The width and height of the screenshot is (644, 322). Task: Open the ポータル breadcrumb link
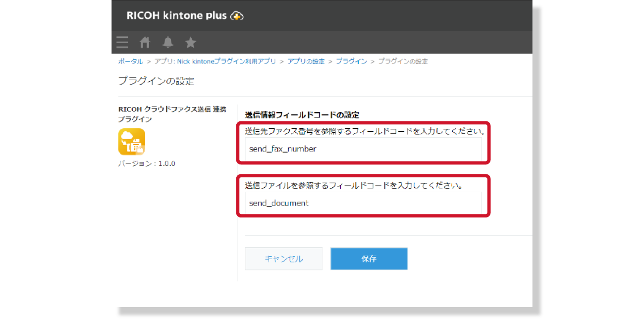130,61
